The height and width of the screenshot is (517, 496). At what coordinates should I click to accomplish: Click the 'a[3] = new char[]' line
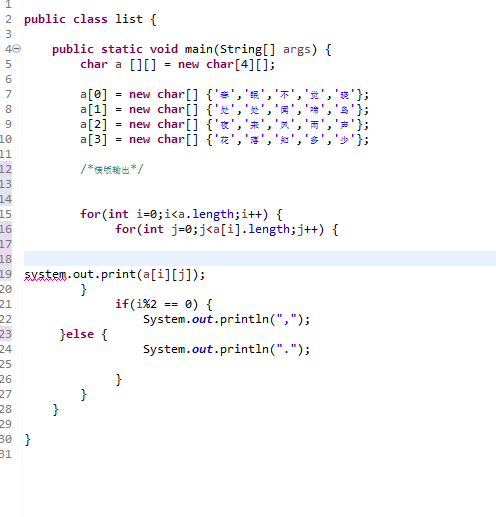point(224,139)
